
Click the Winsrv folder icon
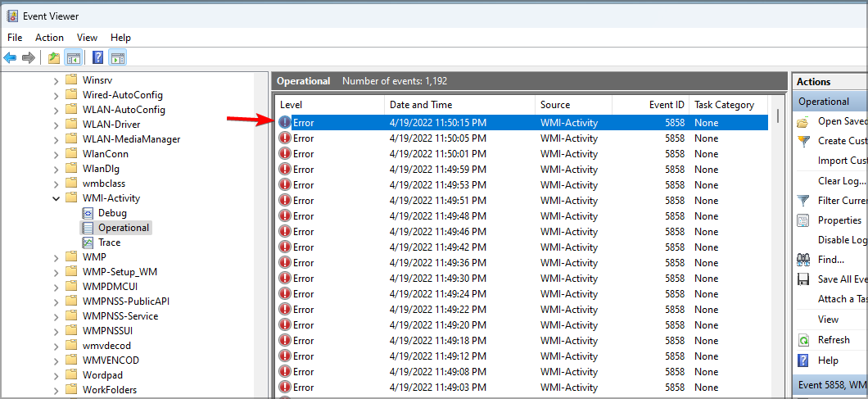[71, 79]
